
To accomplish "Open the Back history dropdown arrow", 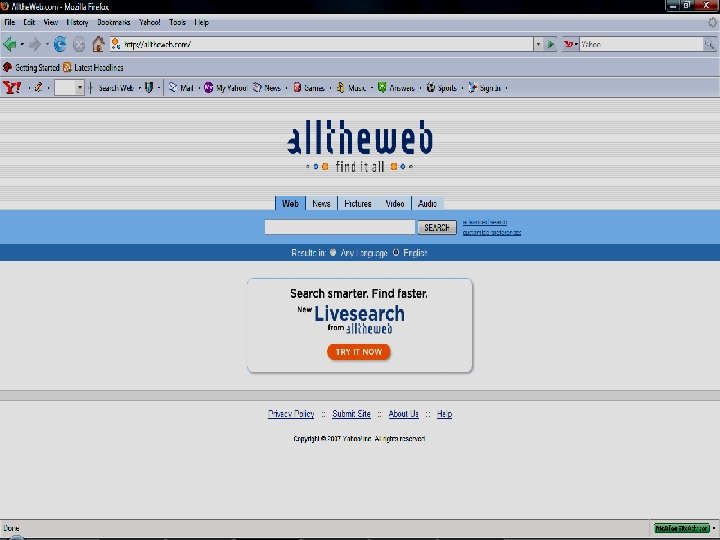I will click(22, 45).
